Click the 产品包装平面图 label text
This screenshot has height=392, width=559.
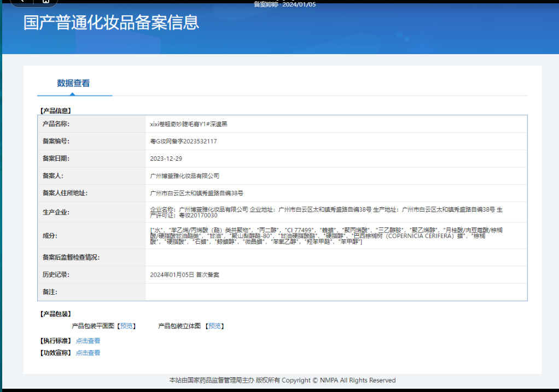93,326
